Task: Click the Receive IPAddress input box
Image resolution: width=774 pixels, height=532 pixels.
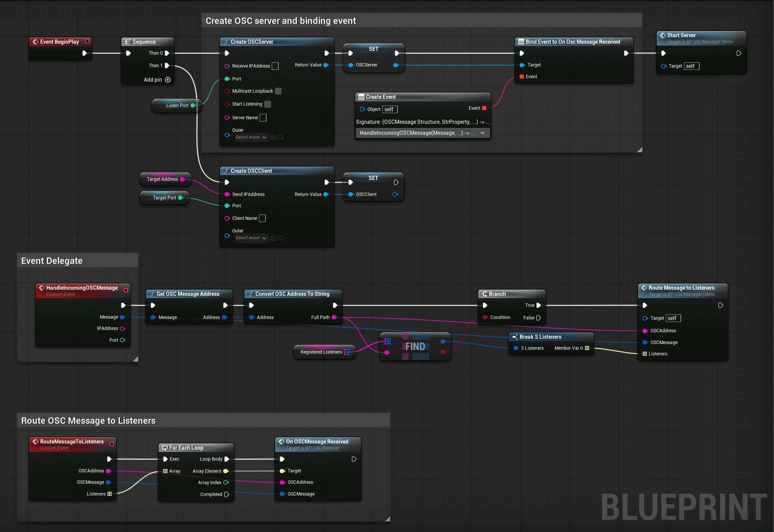Action: (x=275, y=66)
